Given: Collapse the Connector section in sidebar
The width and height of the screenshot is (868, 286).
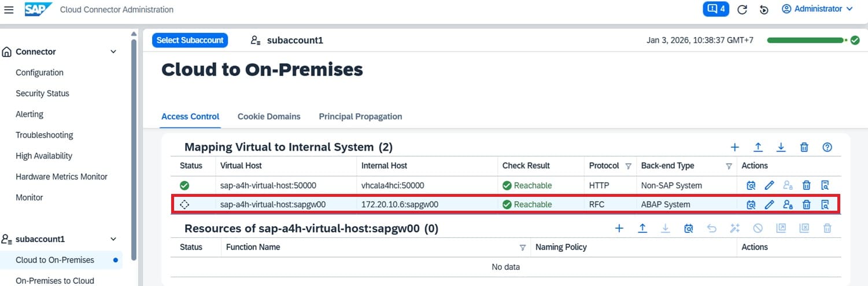Looking at the screenshot, I should [113, 52].
